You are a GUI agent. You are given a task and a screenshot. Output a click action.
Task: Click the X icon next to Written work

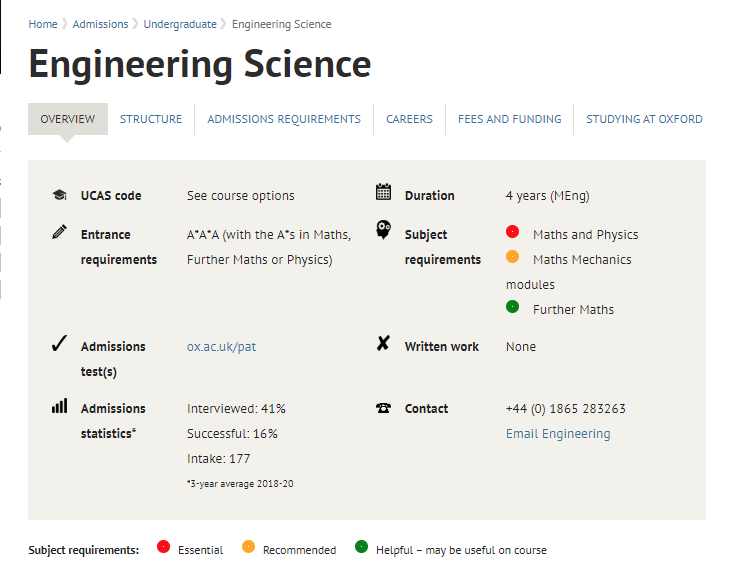coord(383,343)
